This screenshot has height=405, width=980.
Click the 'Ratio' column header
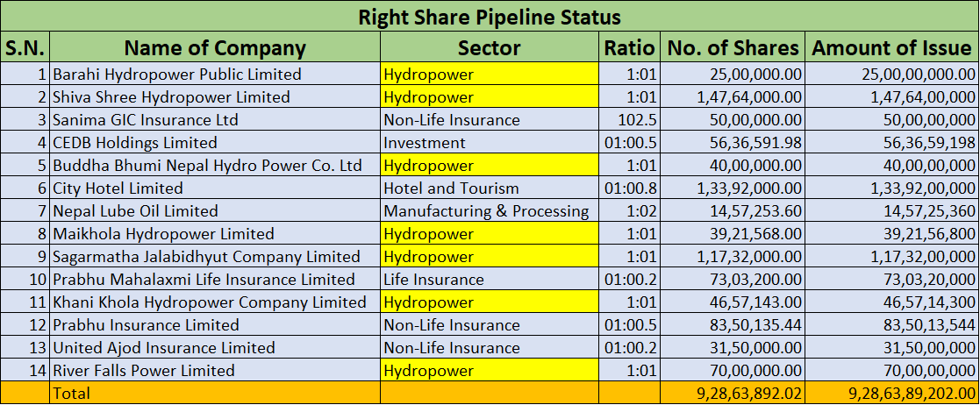coord(629,47)
